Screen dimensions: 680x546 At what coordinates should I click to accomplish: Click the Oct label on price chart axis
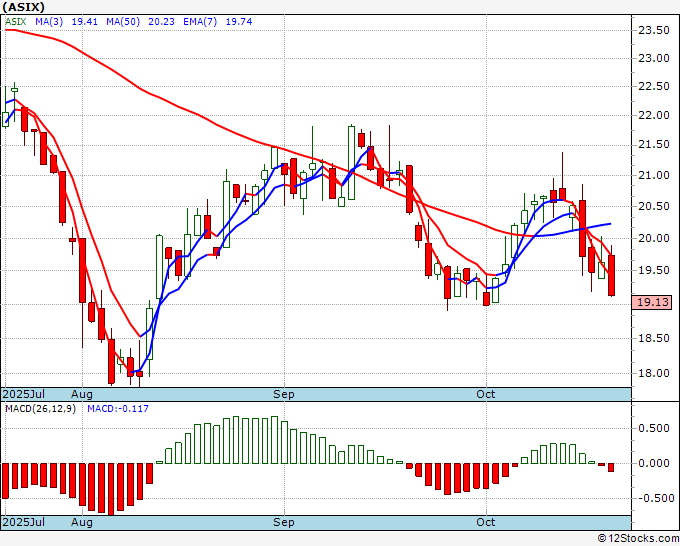486,394
